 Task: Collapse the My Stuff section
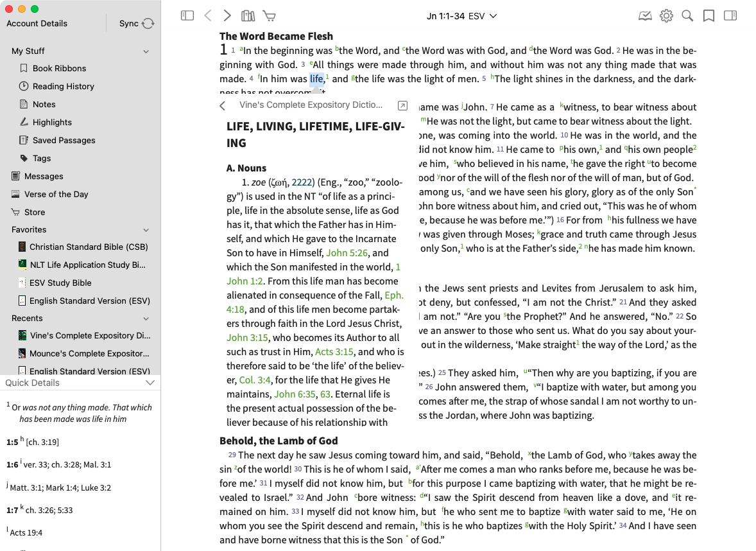pos(146,51)
